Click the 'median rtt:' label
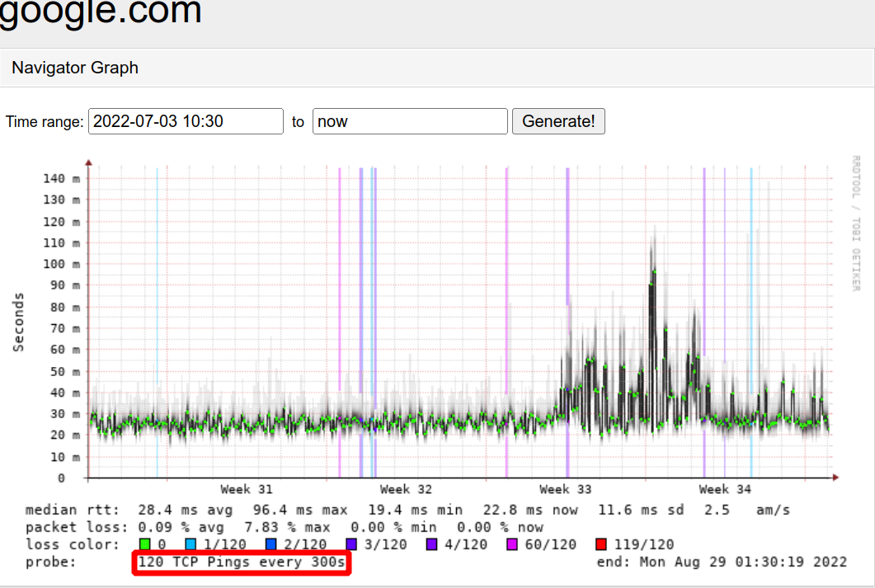The height and width of the screenshot is (588, 875). [x=72, y=510]
